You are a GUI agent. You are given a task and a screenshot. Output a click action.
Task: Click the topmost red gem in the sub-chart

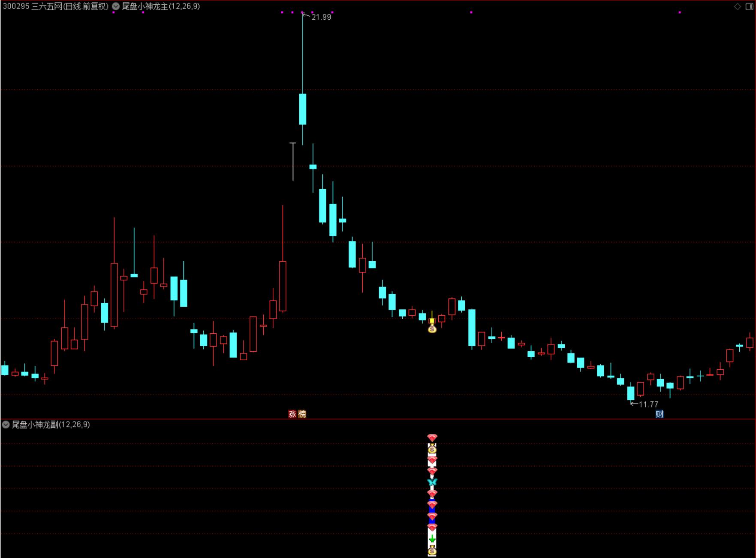pyautogui.click(x=432, y=438)
